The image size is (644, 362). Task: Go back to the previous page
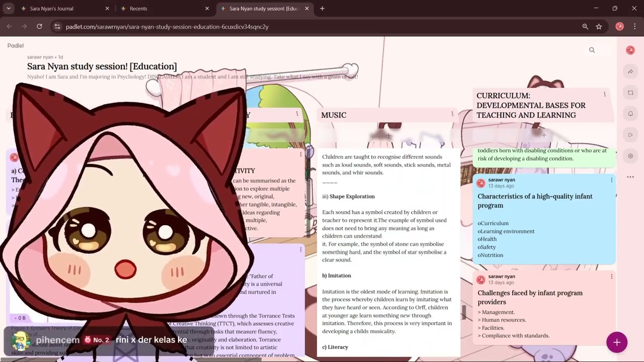pyautogui.click(x=10, y=27)
